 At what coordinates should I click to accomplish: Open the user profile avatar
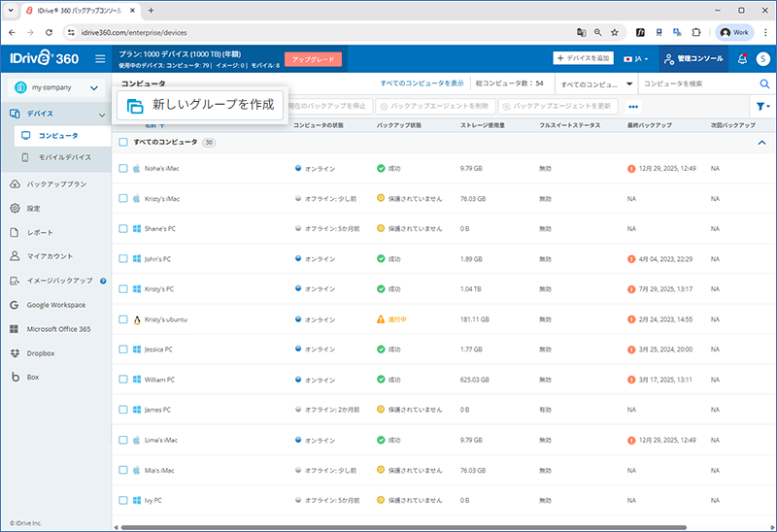tap(762, 59)
